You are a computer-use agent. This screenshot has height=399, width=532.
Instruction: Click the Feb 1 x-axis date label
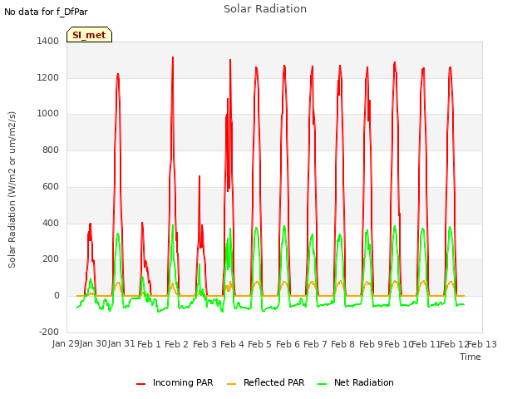click(149, 344)
